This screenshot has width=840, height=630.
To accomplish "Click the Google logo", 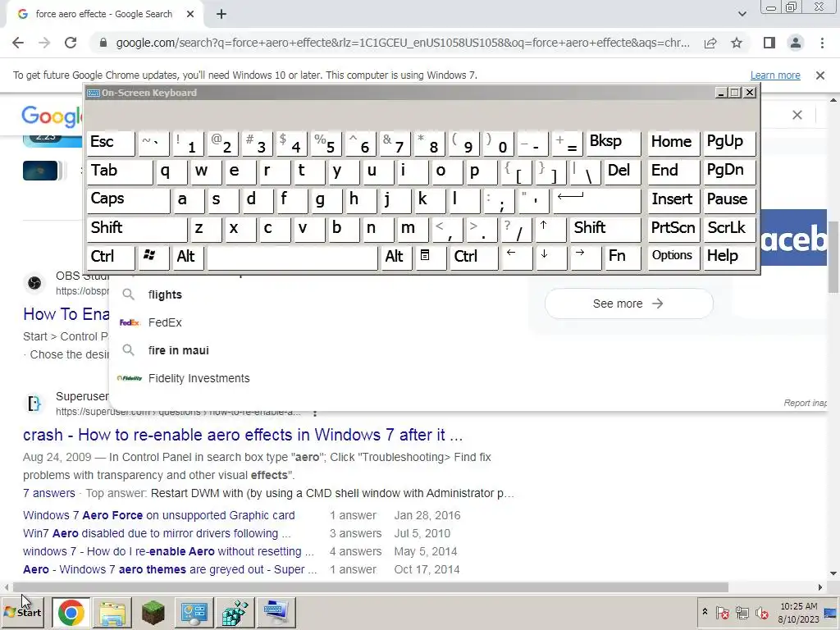I will click(x=52, y=116).
